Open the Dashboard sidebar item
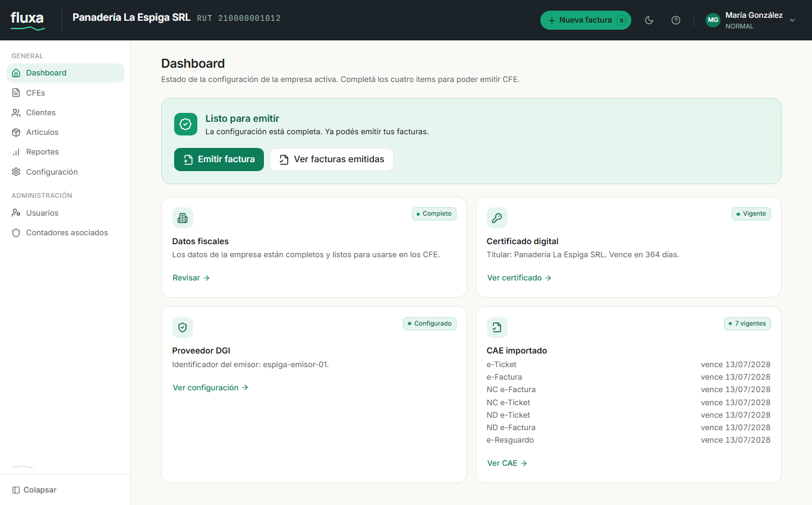 click(65, 73)
